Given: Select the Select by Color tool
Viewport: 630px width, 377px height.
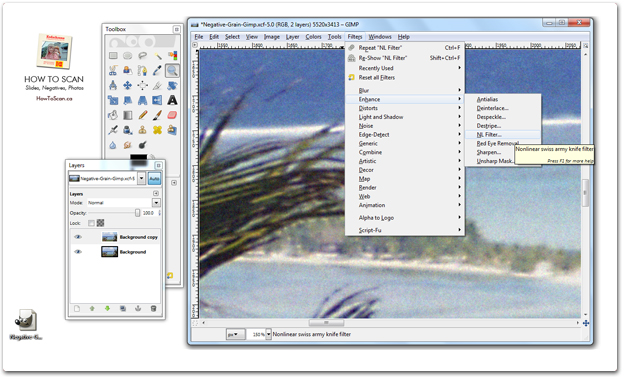Looking at the screenshot, I should click(172, 55).
